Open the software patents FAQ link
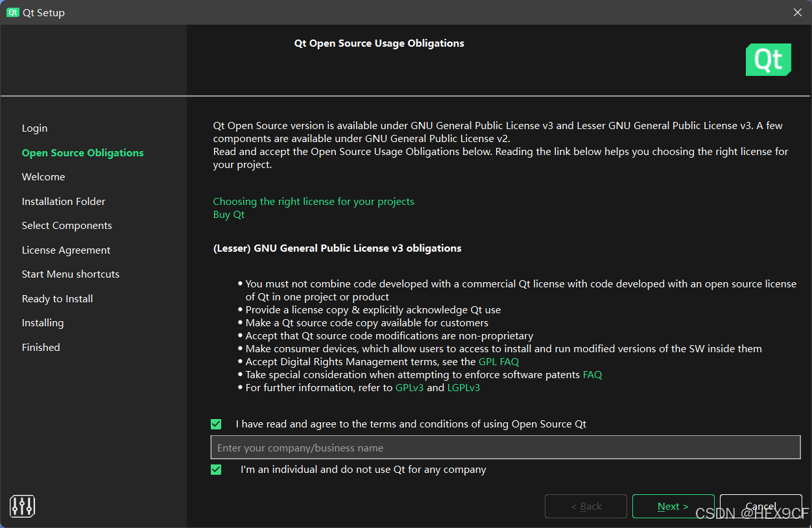 coord(592,375)
